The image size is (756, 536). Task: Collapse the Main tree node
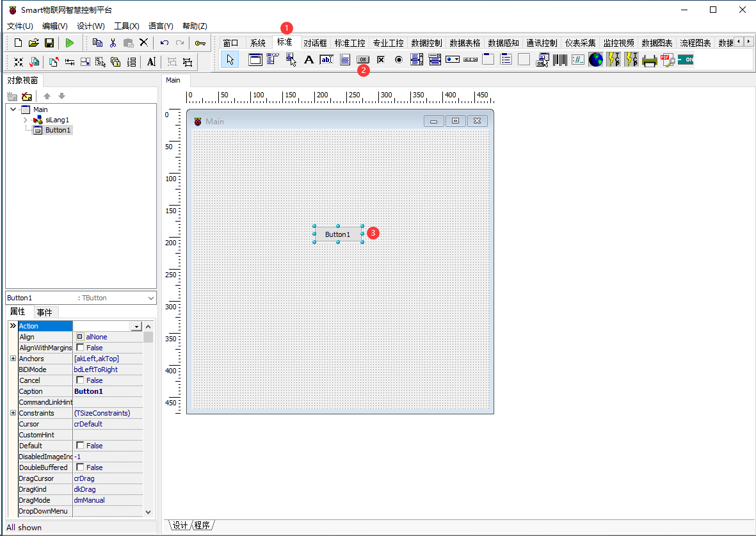[x=13, y=110]
